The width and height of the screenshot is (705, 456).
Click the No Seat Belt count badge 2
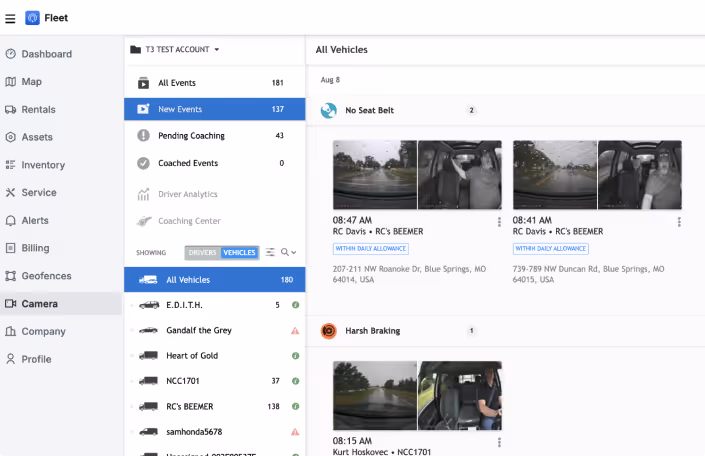point(471,110)
